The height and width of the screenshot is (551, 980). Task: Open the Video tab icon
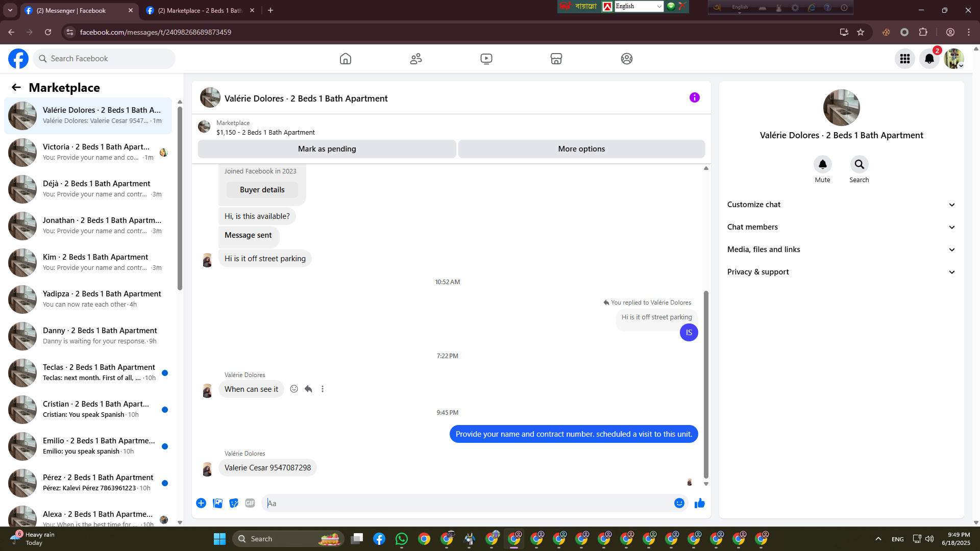[486, 59]
